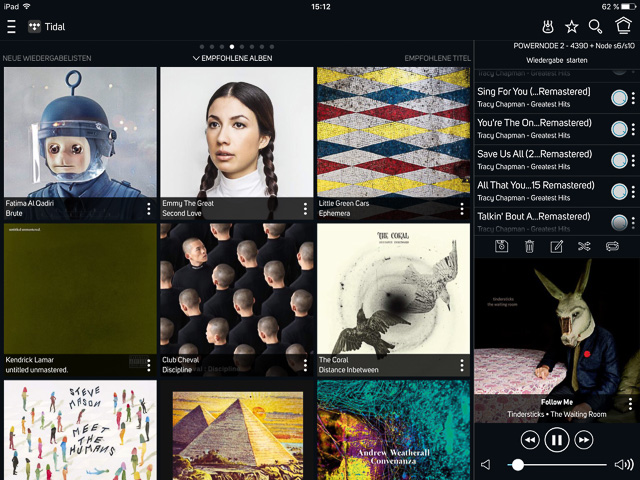640x480 pixels.
Task: Tap the Tidal service logo icon
Action: pyautogui.click(x=34, y=27)
